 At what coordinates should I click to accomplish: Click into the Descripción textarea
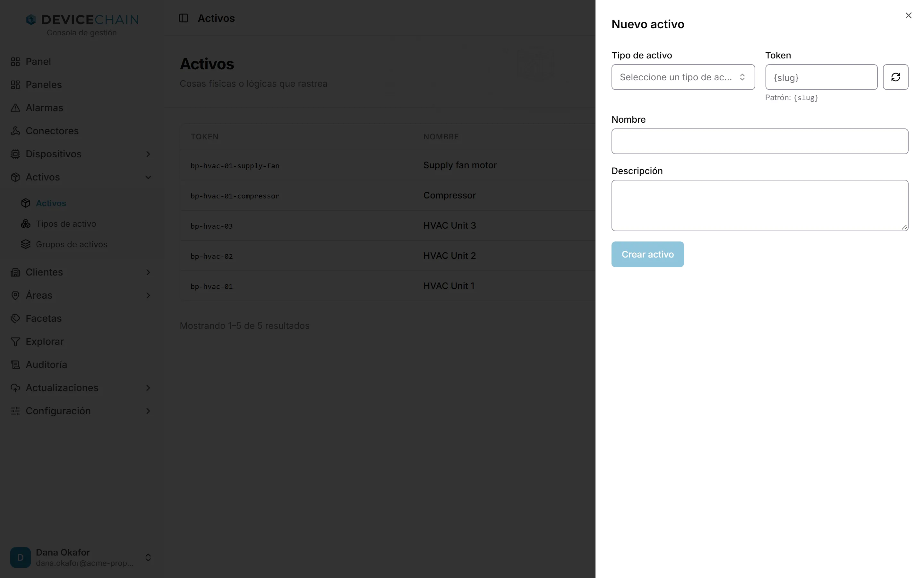pyautogui.click(x=759, y=206)
